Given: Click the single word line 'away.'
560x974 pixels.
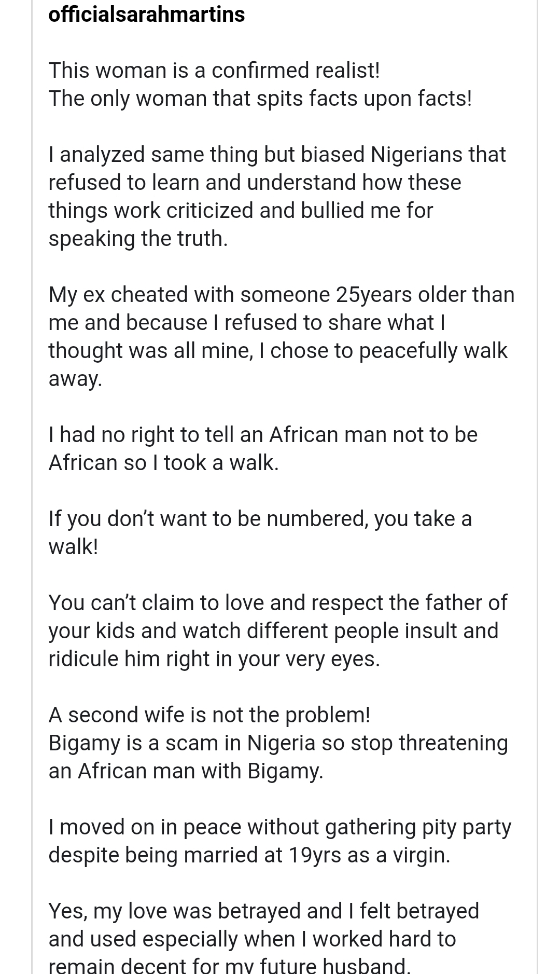Looking at the screenshot, I should [x=75, y=378].
